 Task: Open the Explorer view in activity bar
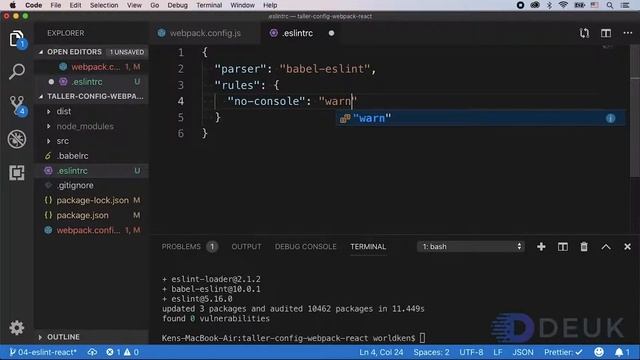17,39
